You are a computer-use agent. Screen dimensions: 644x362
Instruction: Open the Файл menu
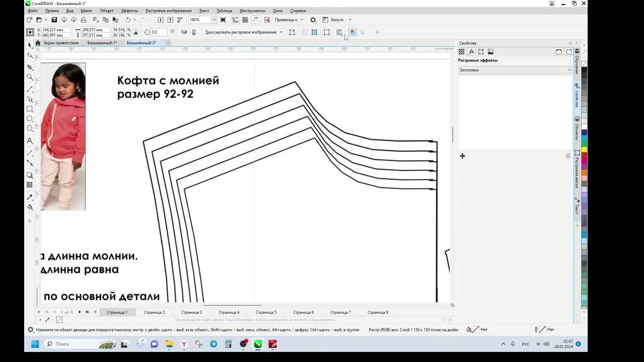(x=33, y=11)
